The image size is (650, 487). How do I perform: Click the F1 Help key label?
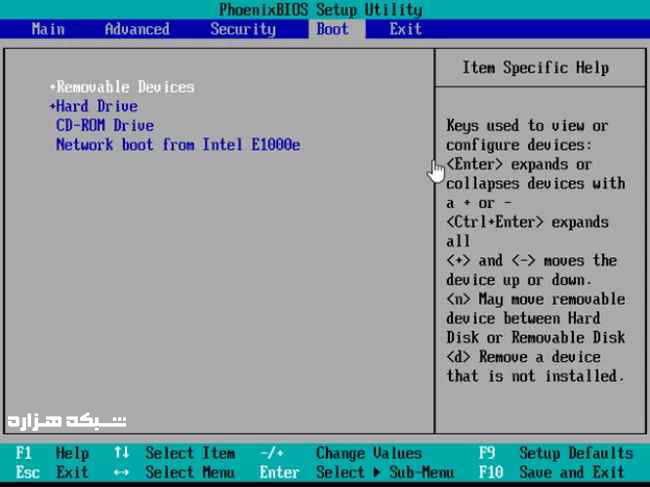(52, 453)
